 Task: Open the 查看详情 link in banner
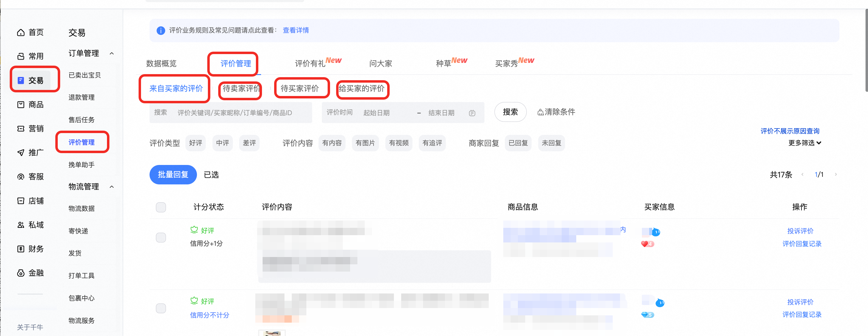(x=295, y=30)
